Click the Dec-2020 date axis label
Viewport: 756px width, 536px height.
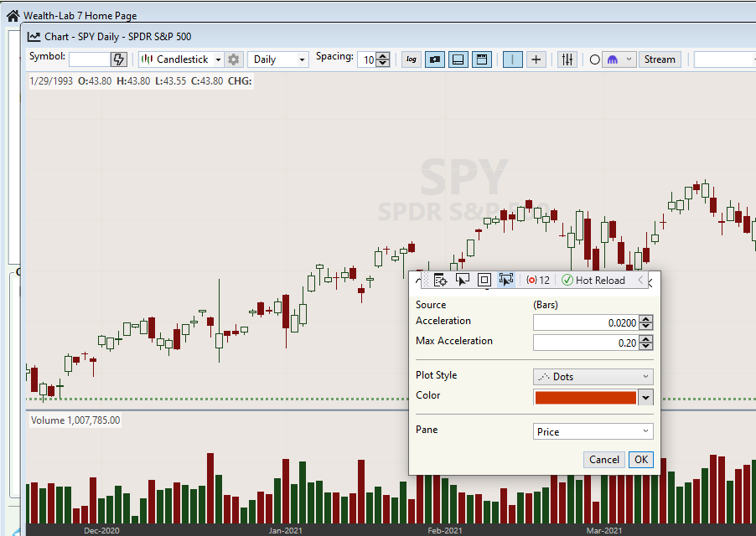point(101,530)
